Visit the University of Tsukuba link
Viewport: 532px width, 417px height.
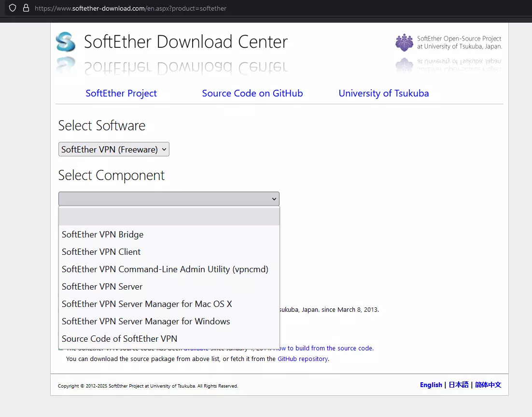point(384,93)
